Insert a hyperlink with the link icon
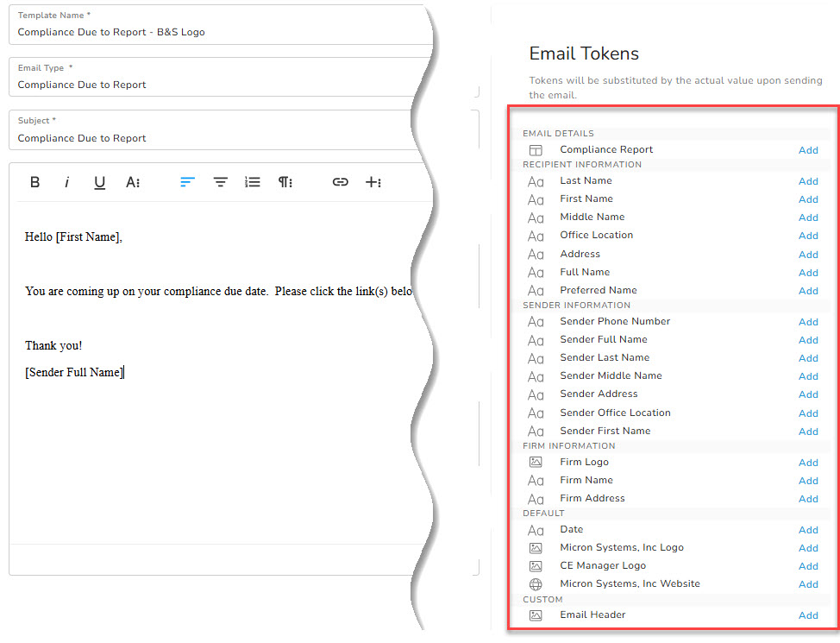The height and width of the screenshot is (643, 840). tap(340, 182)
